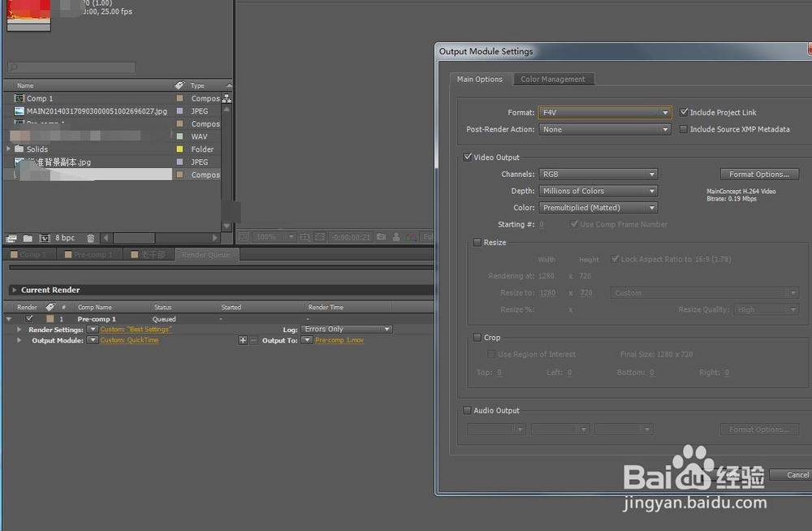Open the Output To dropdown arrow

click(307, 340)
